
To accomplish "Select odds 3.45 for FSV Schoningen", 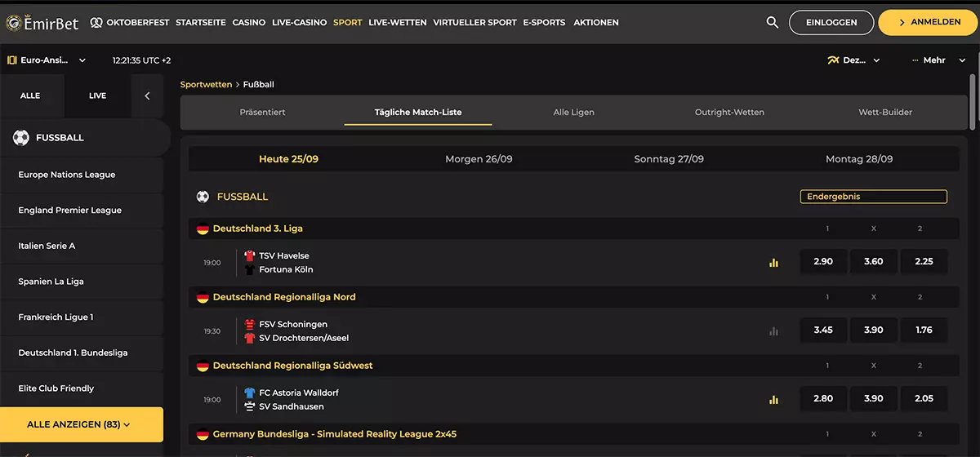I will click(823, 330).
